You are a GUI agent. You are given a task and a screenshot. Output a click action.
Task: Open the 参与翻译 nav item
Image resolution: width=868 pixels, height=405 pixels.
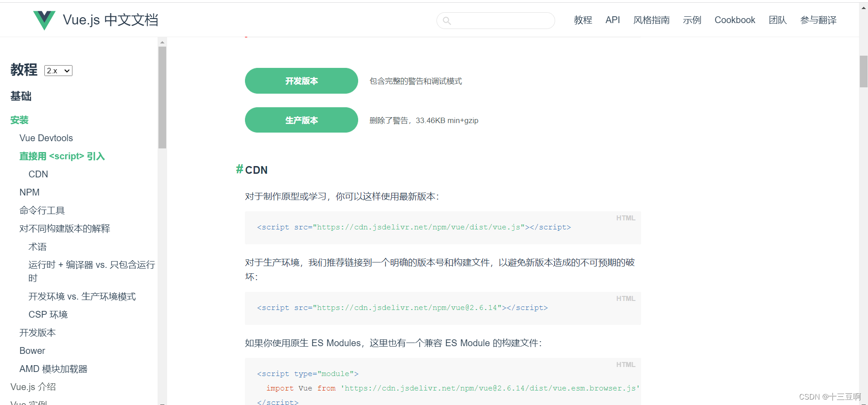pos(818,20)
